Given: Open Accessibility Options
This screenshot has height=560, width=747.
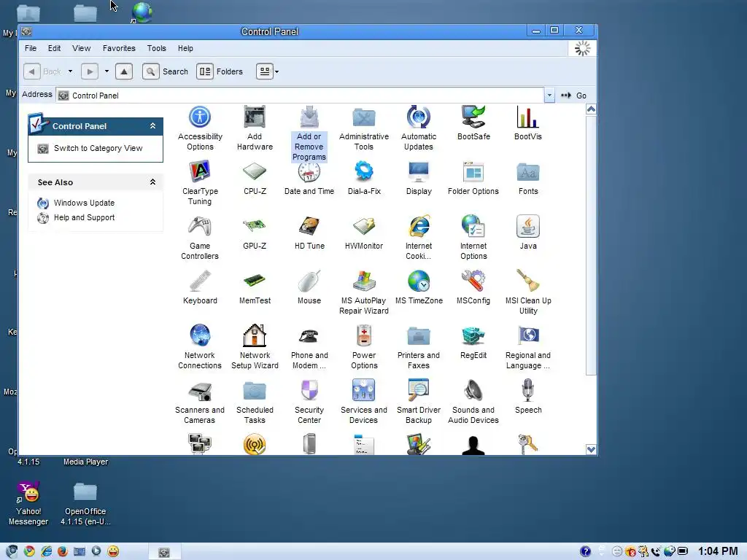Looking at the screenshot, I should (200, 128).
